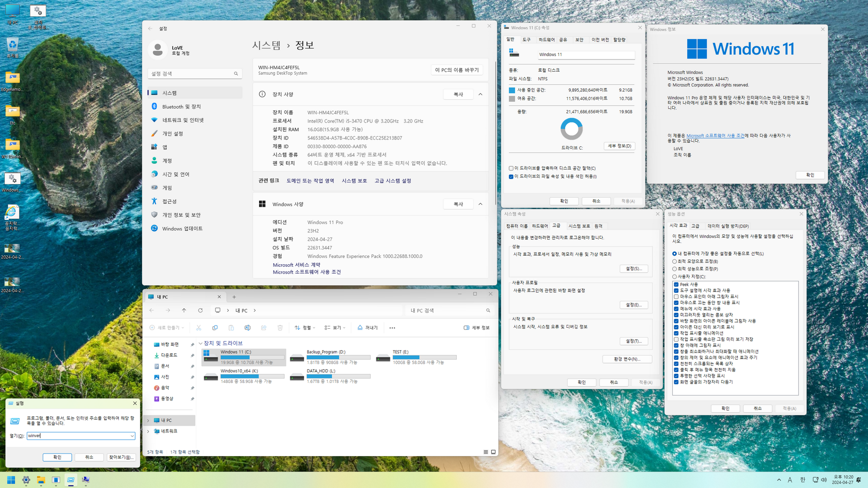Click the refresh icon in 내 PC explorer
The height and width of the screenshot is (488, 868).
pos(200,310)
